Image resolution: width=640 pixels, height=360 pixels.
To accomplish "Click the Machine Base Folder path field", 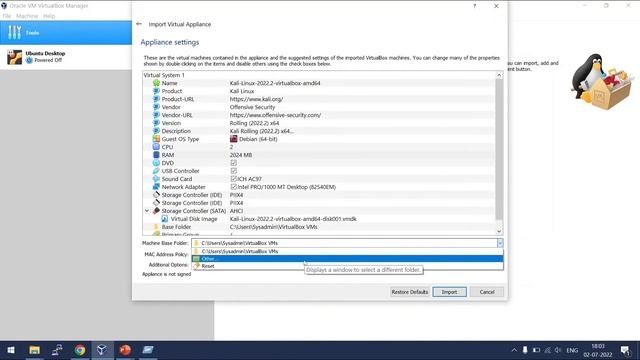I will [x=344, y=243].
